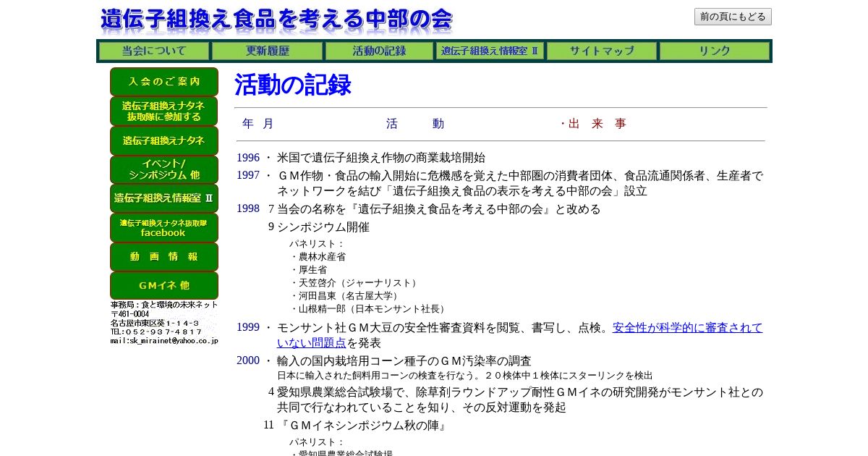Viewport: 868px width, 456px height.
Task: Click the 1998 year entry
Action: click(248, 208)
